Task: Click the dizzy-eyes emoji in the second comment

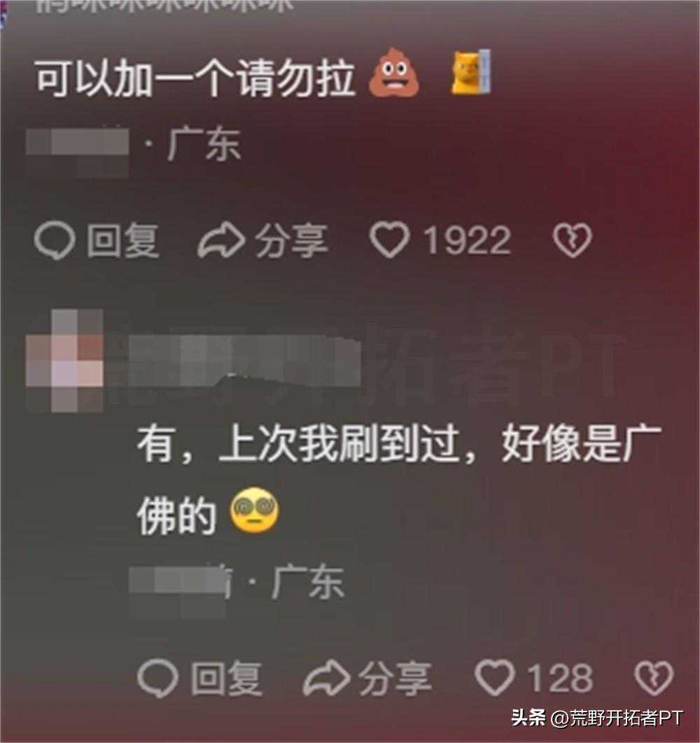Action: [x=254, y=511]
